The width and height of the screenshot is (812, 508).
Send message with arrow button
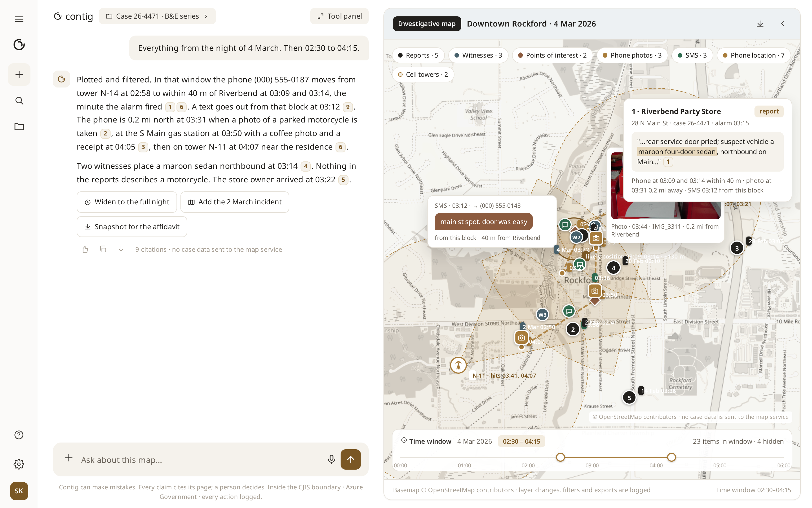click(x=351, y=459)
